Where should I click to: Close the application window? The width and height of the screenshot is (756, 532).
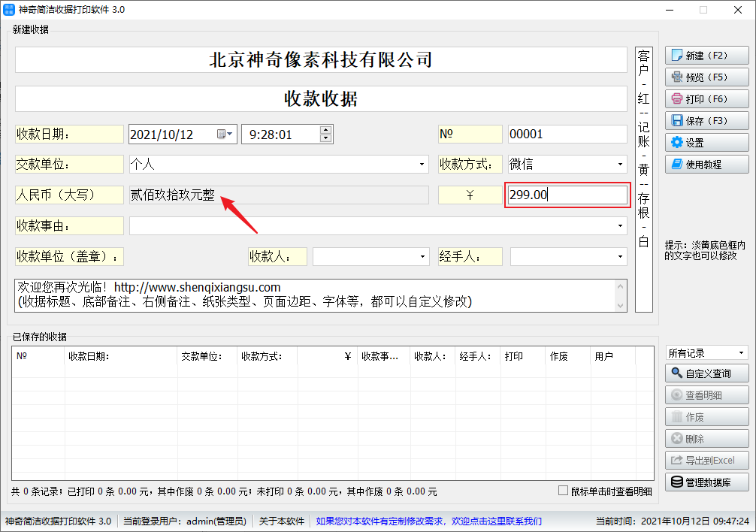pyautogui.click(x=738, y=10)
